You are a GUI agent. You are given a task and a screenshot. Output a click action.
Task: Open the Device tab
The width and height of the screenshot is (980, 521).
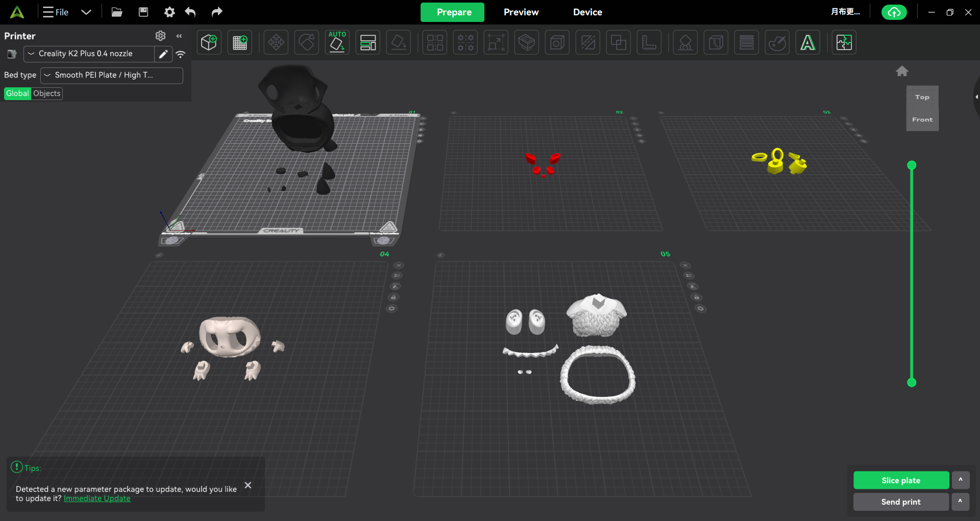pyautogui.click(x=587, y=12)
